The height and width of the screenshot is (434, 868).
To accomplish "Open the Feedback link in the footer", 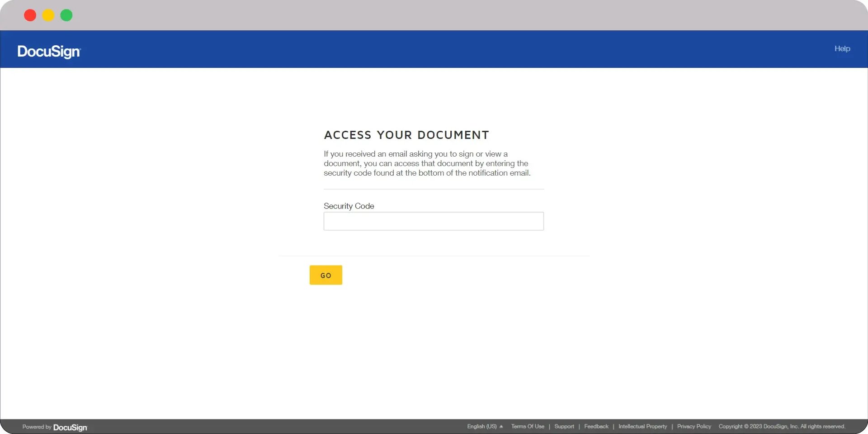I will (x=596, y=426).
